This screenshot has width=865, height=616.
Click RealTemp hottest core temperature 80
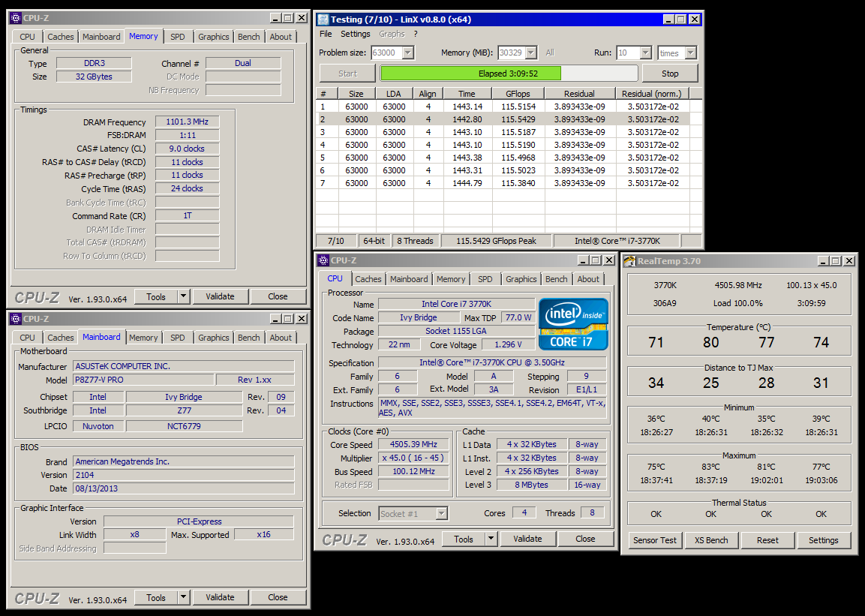point(710,342)
